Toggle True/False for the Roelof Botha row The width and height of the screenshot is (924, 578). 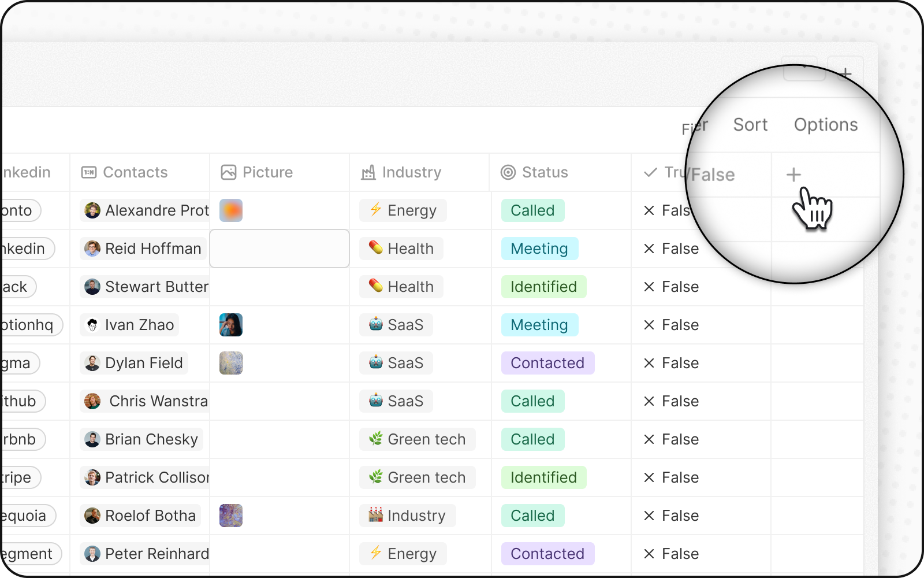pos(671,516)
